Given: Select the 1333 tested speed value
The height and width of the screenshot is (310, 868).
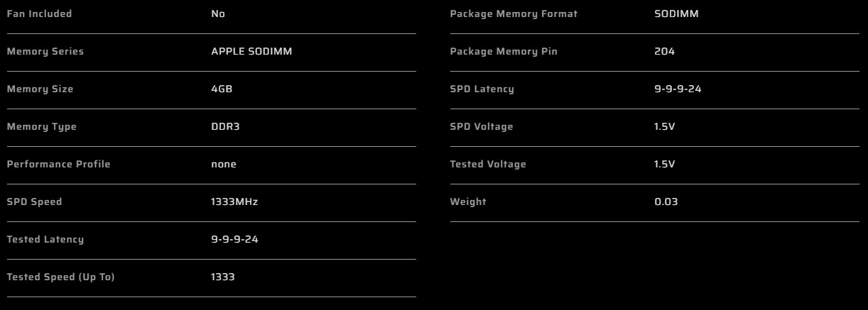Looking at the screenshot, I should point(223,277).
